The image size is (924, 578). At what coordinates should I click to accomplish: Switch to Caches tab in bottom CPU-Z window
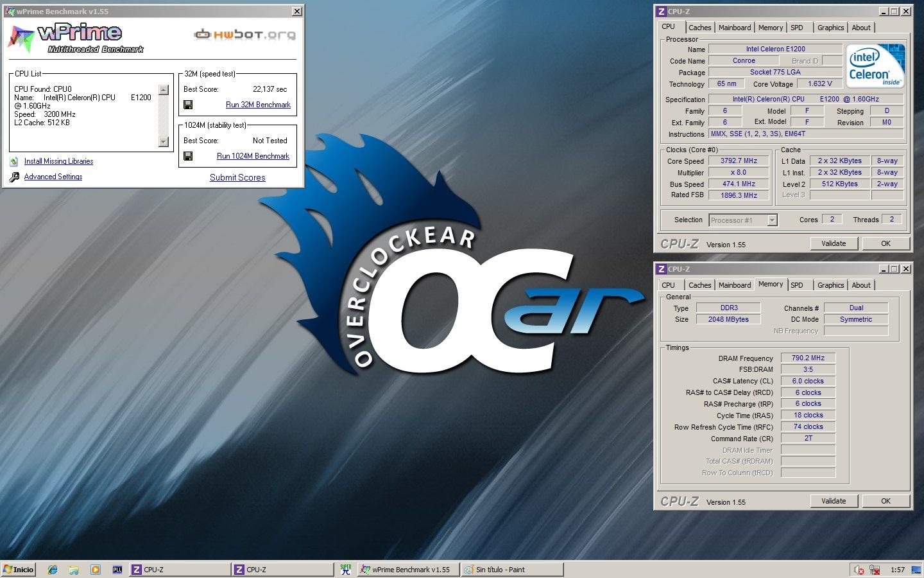pyautogui.click(x=699, y=285)
